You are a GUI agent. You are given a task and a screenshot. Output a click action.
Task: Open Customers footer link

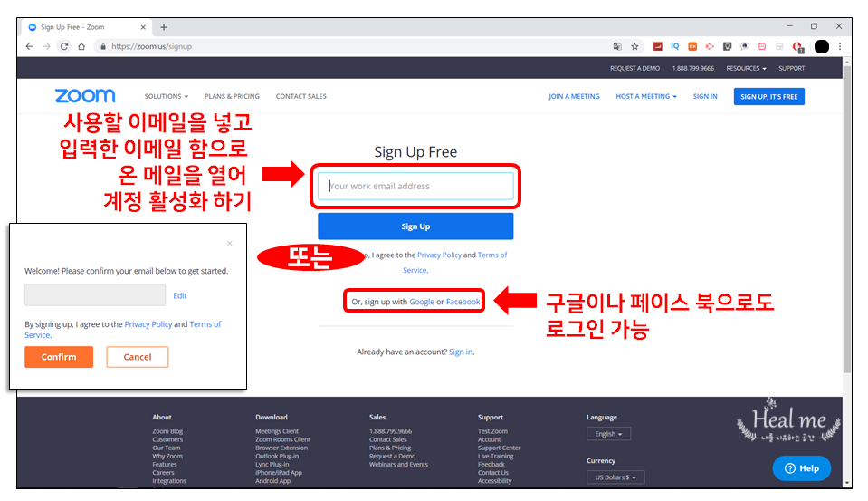pyautogui.click(x=167, y=439)
